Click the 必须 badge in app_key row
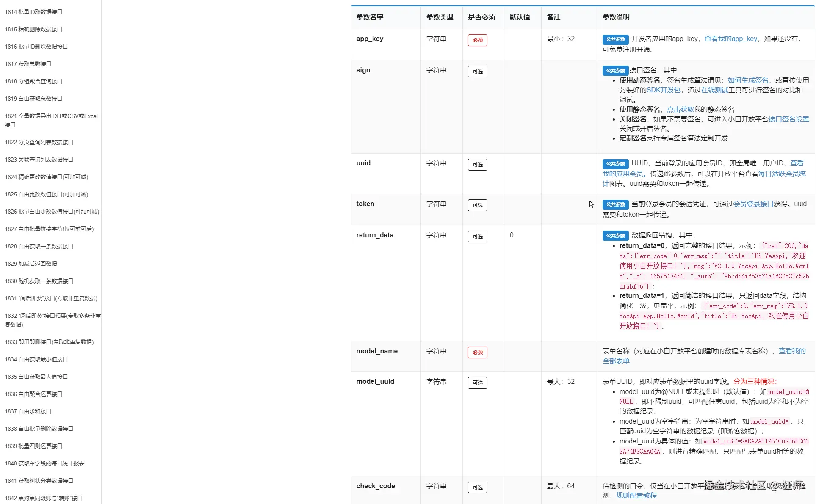 coord(477,40)
